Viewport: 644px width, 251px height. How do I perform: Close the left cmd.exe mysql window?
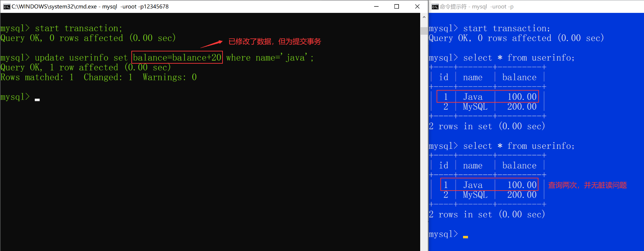[x=417, y=6]
